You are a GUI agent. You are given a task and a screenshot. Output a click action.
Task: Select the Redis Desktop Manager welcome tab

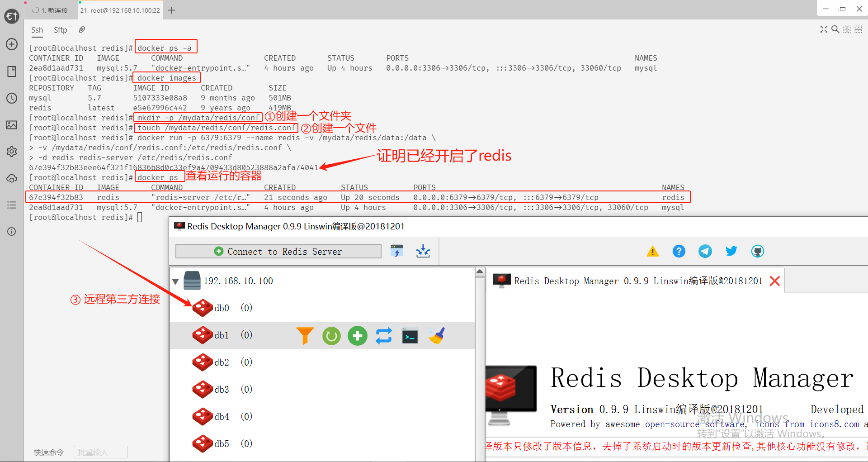point(638,281)
